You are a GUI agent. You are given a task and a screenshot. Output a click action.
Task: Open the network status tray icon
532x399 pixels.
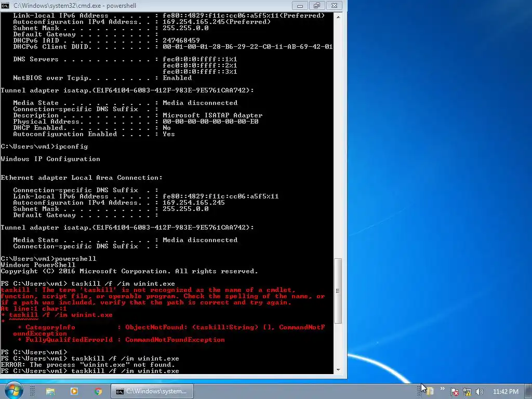467,392
